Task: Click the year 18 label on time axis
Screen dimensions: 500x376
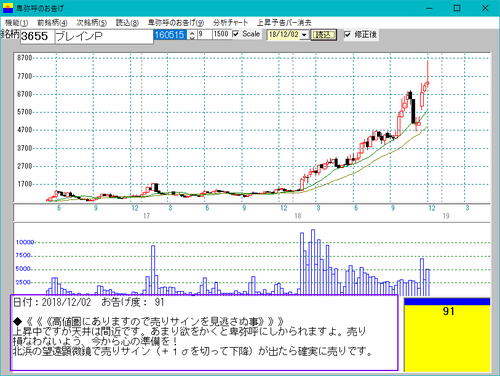Action: (298, 216)
